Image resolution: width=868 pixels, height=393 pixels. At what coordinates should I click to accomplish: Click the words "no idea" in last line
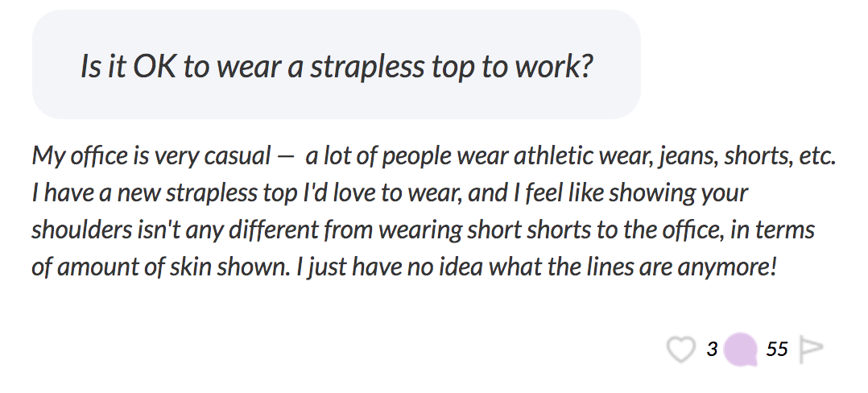tap(445, 267)
